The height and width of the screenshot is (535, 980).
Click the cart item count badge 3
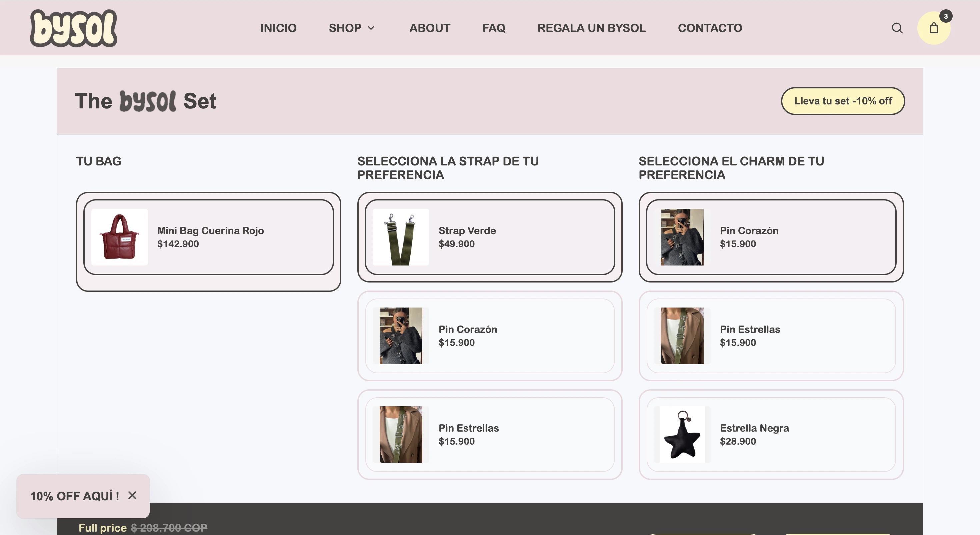pos(946,16)
